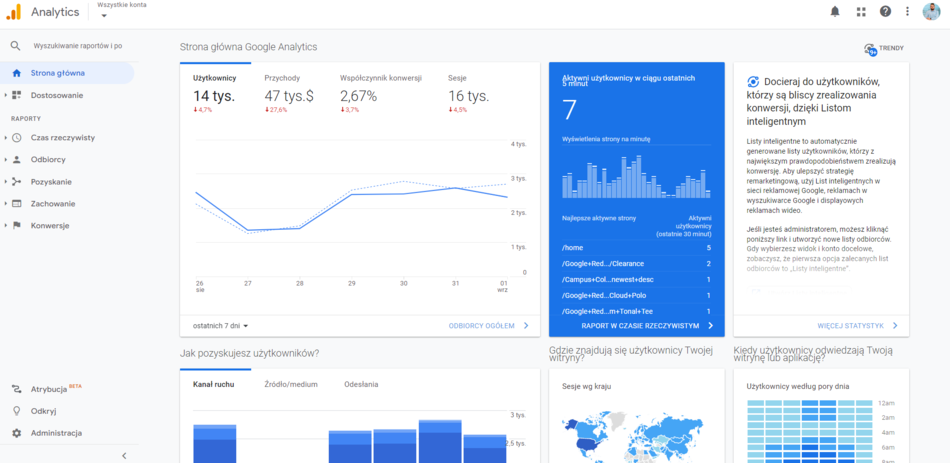Image resolution: width=950 pixels, height=463 pixels.
Task: Open the Google apps grid icon
Action: coord(861,12)
